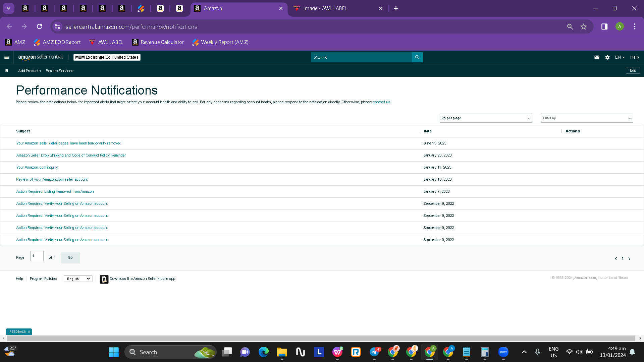Open the Chrome three-dot menu

pyautogui.click(x=635, y=26)
